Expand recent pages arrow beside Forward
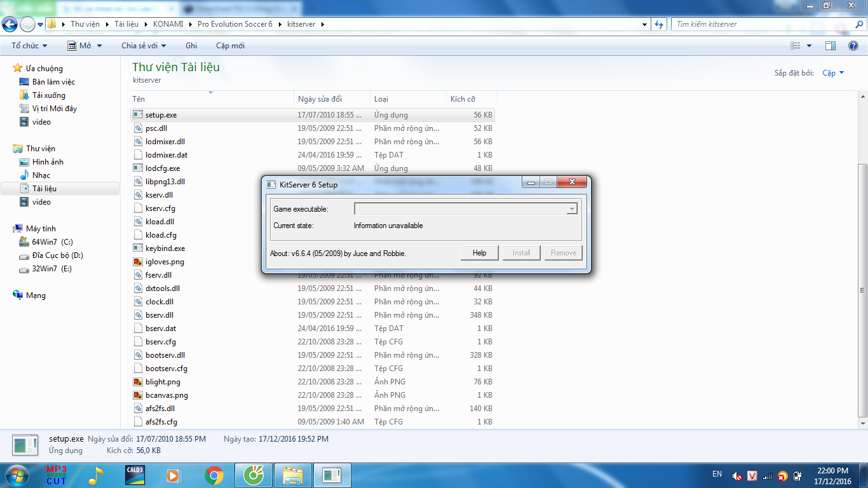Image resolution: width=868 pixels, height=488 pixels. click(41, 24)
